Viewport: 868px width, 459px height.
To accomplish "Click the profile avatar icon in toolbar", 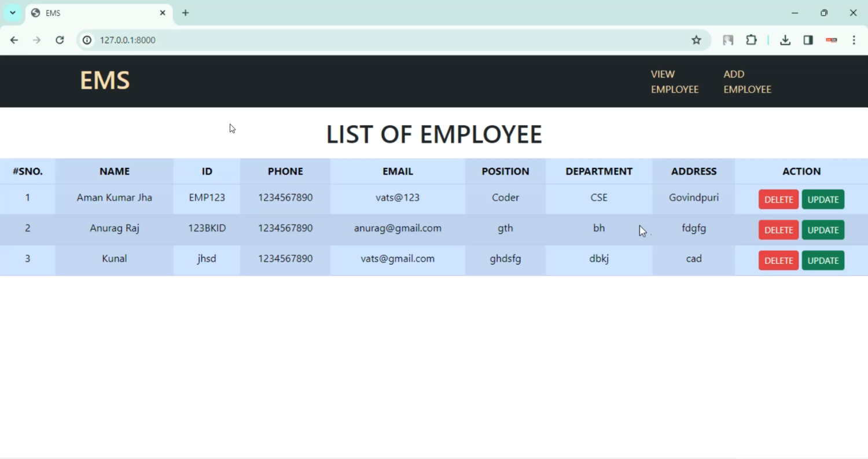I will click(728, 40).
